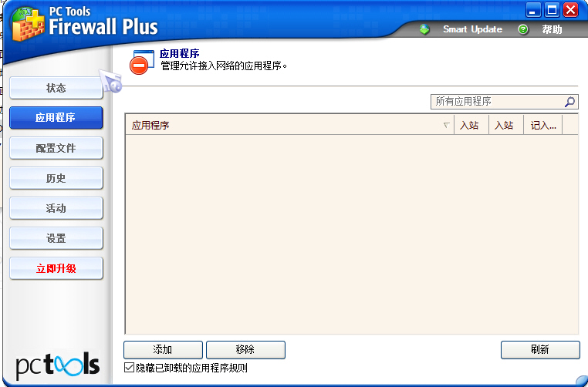
Task: Click the 移除 button
Action: 245,349
